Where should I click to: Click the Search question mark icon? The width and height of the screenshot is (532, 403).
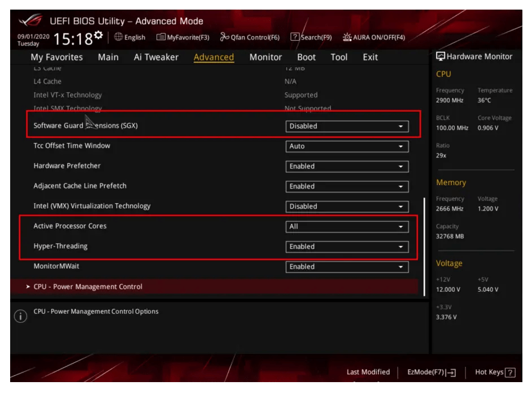point(295,37)
